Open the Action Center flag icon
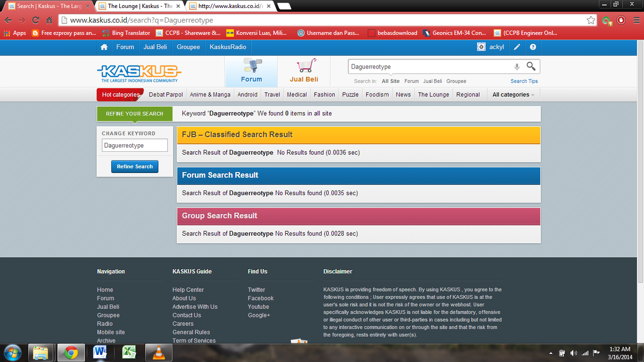This screenshot has width=644, height=362. pos(596,353)
